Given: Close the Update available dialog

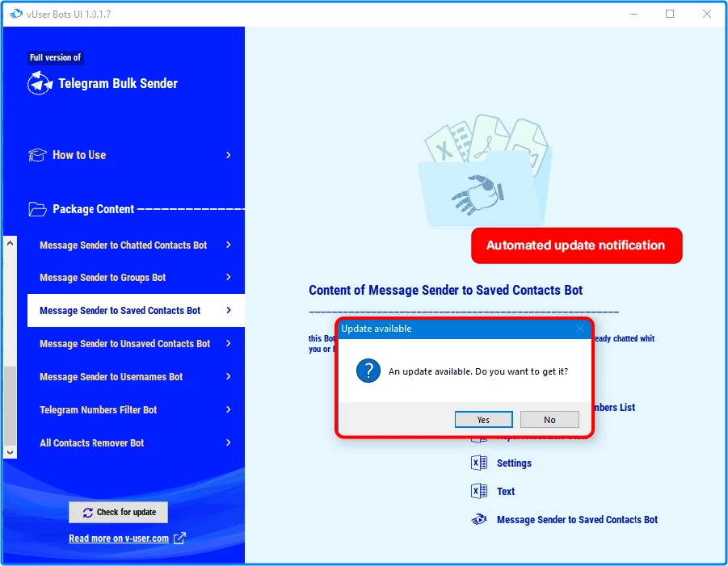Looking at the screenshot, I should [x=580, y=329].
